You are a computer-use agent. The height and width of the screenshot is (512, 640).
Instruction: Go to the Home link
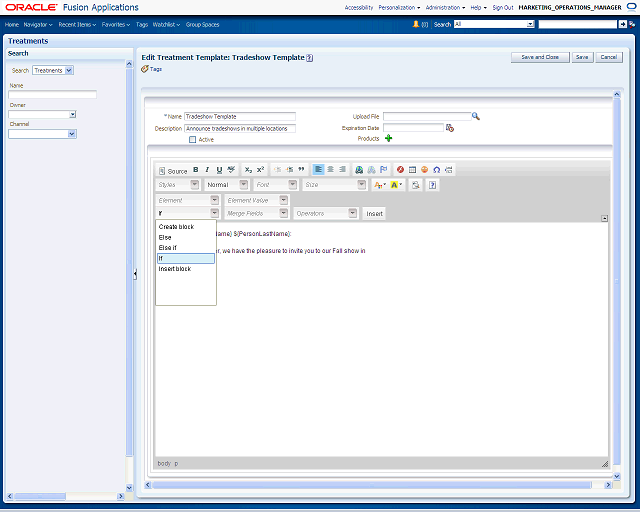pyautogui.click(x=12, y=24)
